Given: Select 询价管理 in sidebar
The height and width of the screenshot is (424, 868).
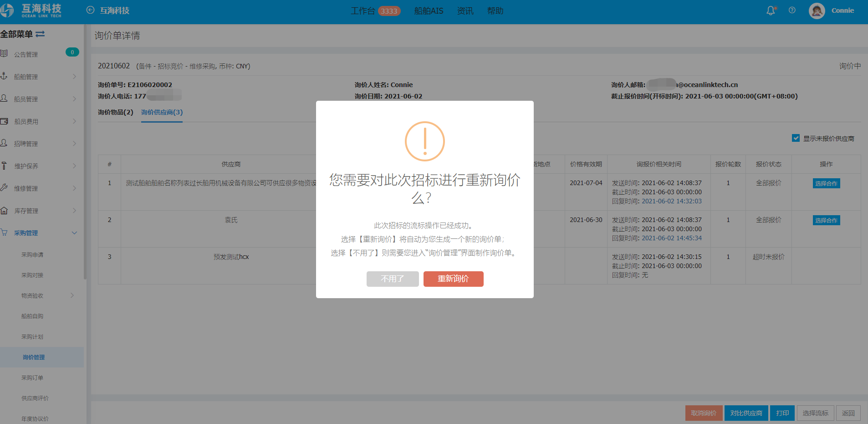Looking at the screenshot, I should [42, 357].
